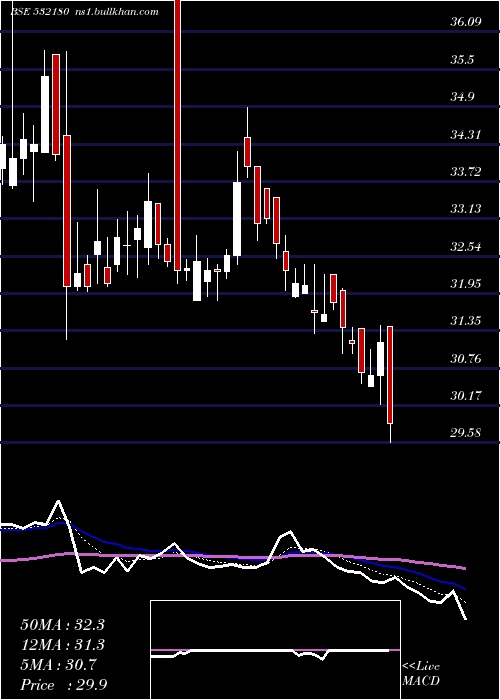Click the 30.17 price axis label

click(x=466, y=395)
